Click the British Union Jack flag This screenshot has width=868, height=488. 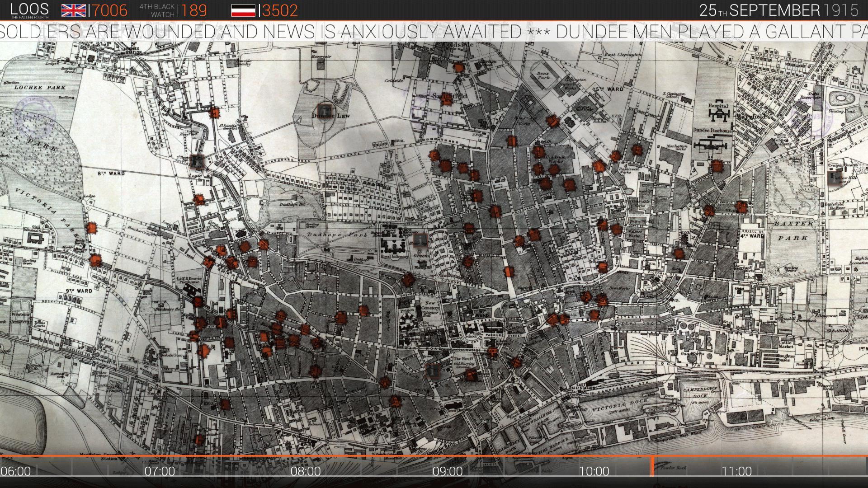coord(73,10)
